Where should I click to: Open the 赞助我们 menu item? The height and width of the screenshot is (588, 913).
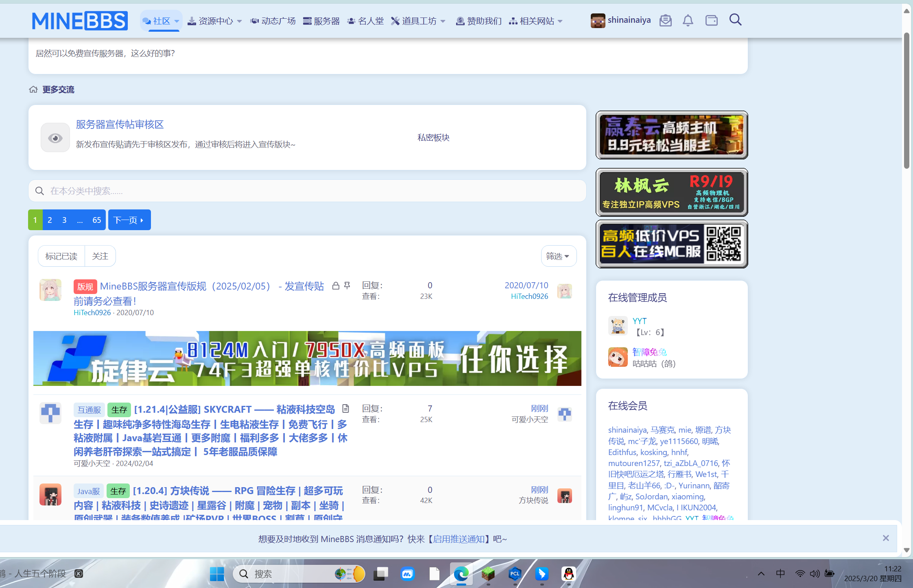tap(479, 21)
